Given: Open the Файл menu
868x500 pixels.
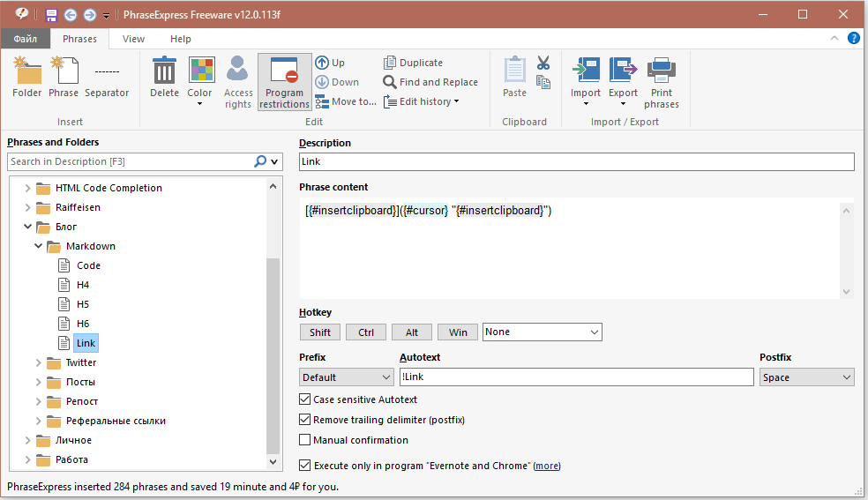Looking at the screenshot, I should click(x=26, y=39).
